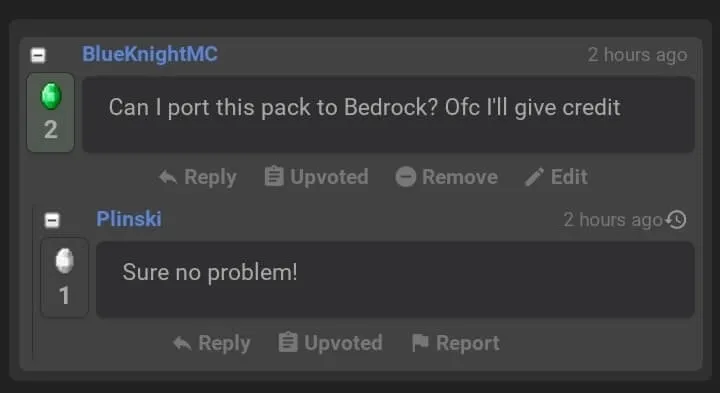Click the flag icon beside Report

pyautogui.click(x=420, y=342)
